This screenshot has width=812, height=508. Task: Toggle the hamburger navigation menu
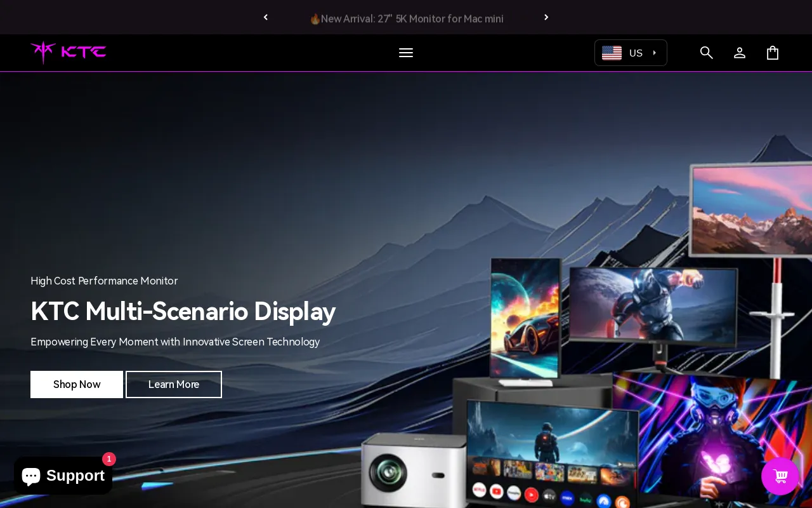click(406, 53)
